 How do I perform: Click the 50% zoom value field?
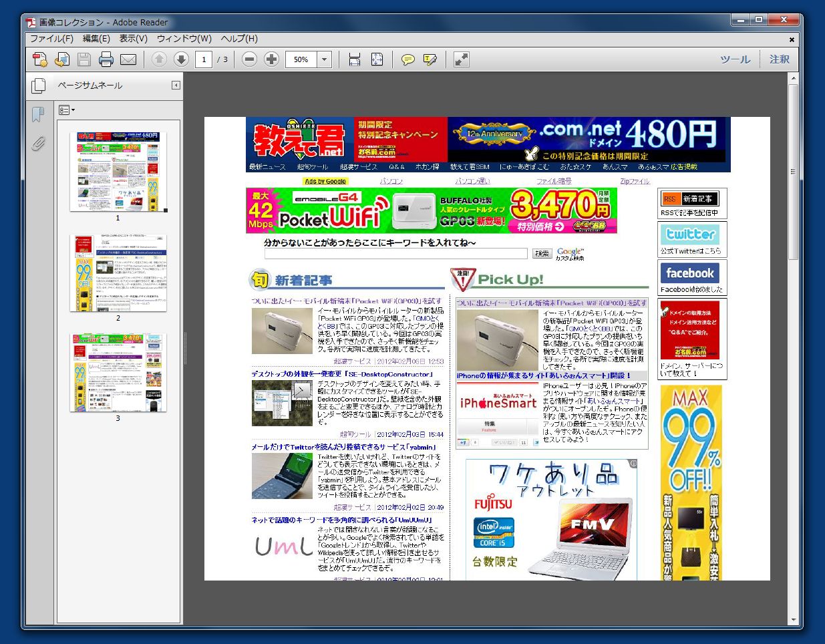point(301,59)
